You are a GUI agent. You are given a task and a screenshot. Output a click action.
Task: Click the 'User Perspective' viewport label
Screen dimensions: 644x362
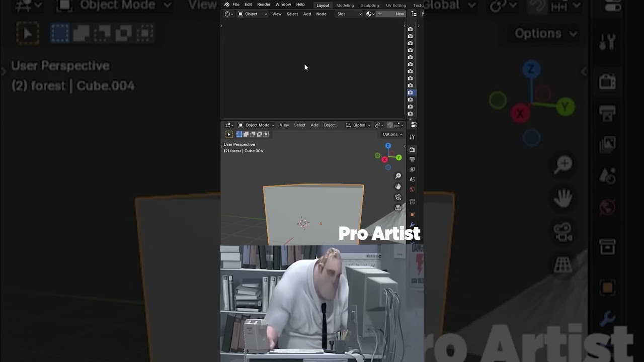pyautogui.click(x=239, y=144)
